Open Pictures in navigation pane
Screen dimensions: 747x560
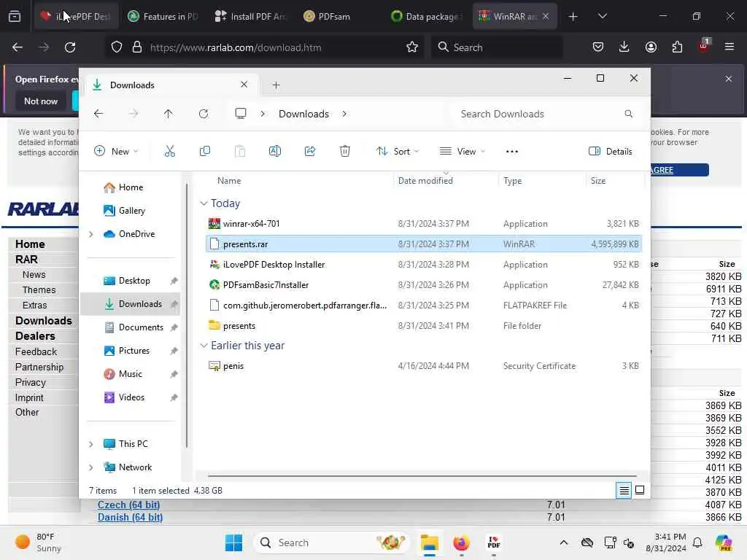click(133, 351)
